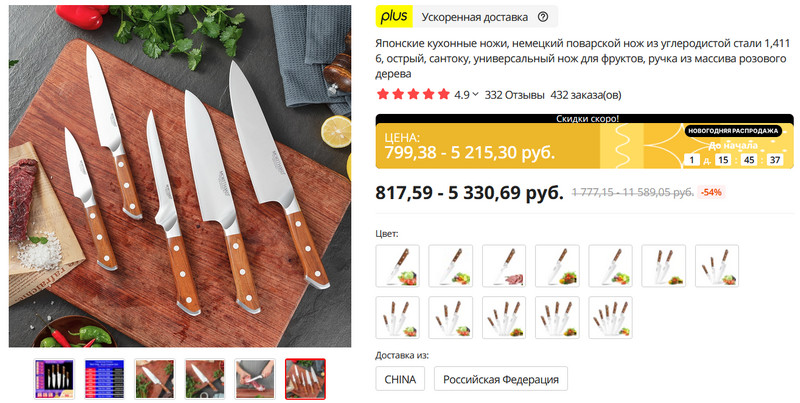Click the main product knife photo
This screenshot has width=800, height=403.
(180, 176)
